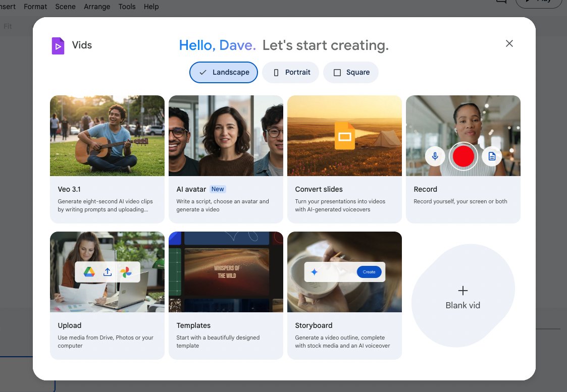The height and width of the screenshot is (392, 567).
Task: Click the Veo 3.1 description text
Action: click(105, 205)
